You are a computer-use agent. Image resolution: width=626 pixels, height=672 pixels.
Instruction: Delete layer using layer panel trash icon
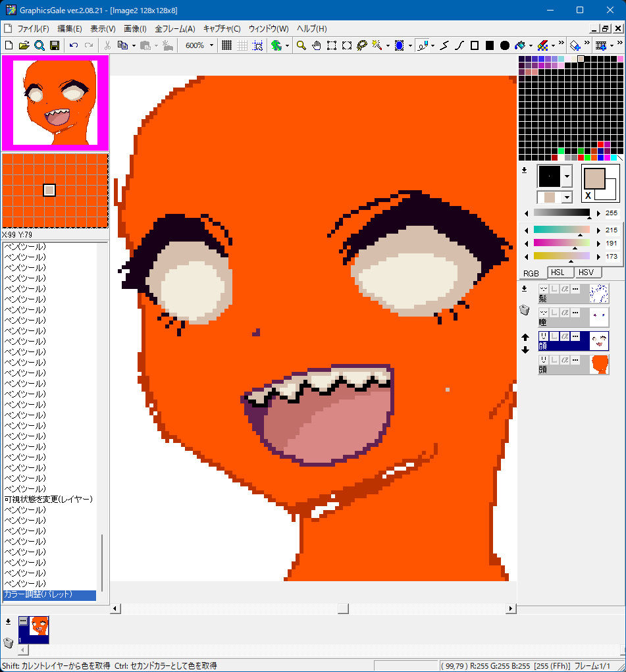pos(525,310)
